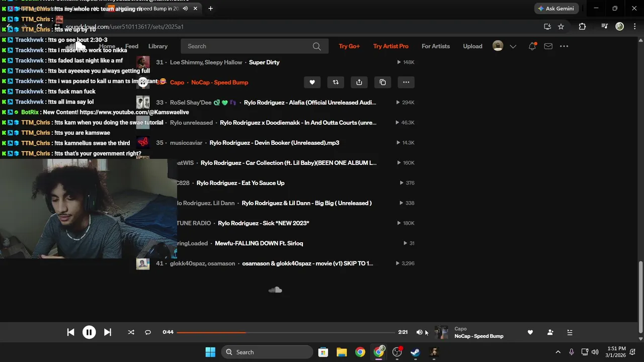644x362 pixels.
Task: Open Car Collection ft. Lil Baby track
Action: click(288, 163)
